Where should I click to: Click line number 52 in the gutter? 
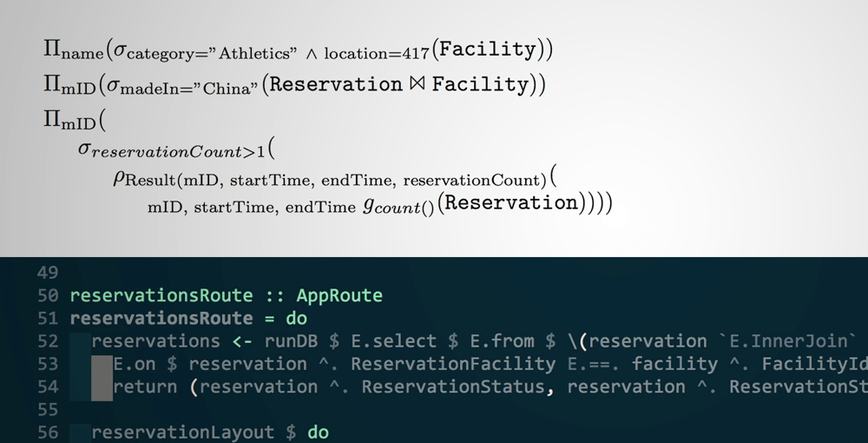pos(48,341)
